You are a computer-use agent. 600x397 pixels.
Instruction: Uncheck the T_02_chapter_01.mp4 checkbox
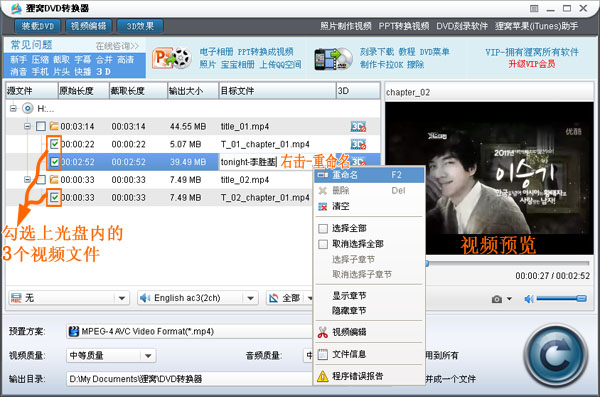(54, 197)
